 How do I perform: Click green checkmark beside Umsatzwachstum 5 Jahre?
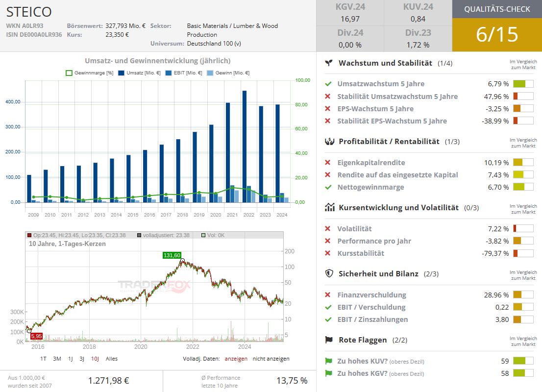328,84
